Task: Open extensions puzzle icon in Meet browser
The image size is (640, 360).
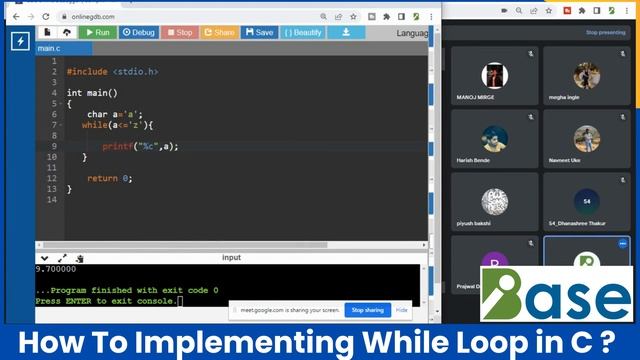Action: click(582, 11)
